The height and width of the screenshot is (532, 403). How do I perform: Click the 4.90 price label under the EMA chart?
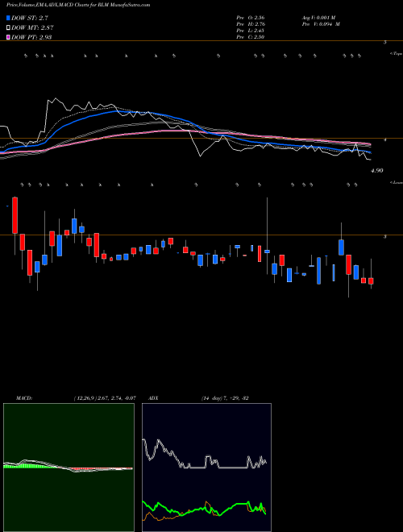tap(377, 171)
